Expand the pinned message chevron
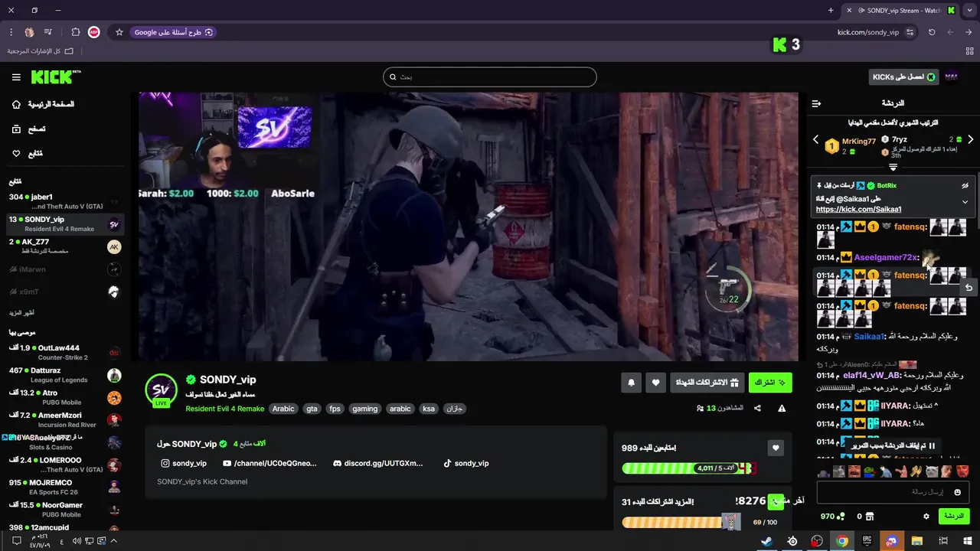The width and height of the screenshot is (980, 551). 965,202
